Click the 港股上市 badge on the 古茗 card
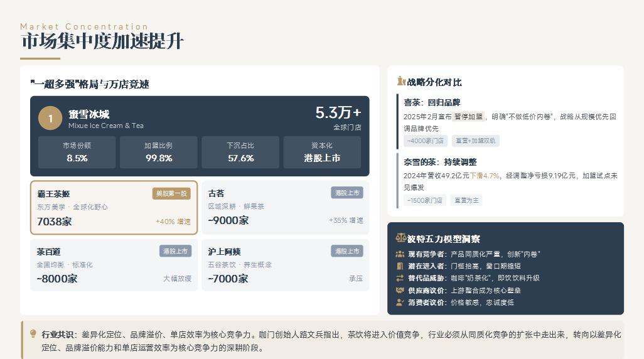This screenshot has height=359, width=644. coord(347,193)
